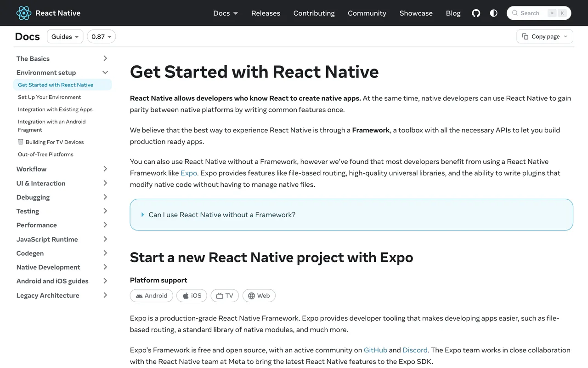The image size is (588, 368).
Task: Expand the Debugging sidebar chevron
Action: point(105,197)
